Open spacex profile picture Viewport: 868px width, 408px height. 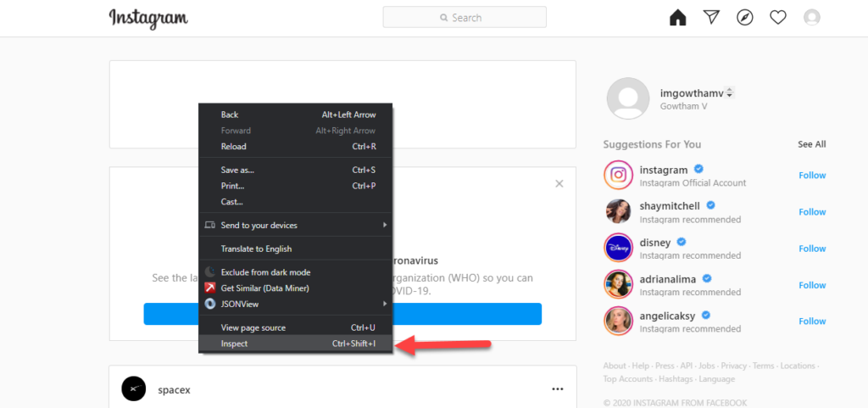(133, 389)
